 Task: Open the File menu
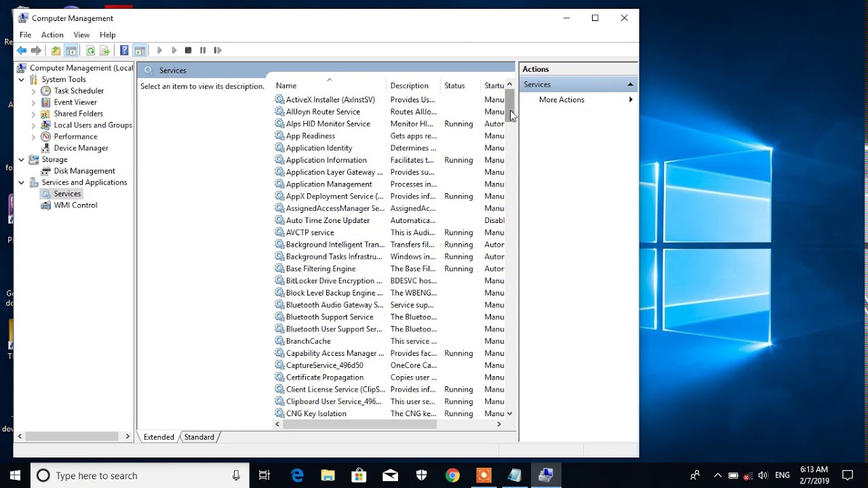pos(25,35)
